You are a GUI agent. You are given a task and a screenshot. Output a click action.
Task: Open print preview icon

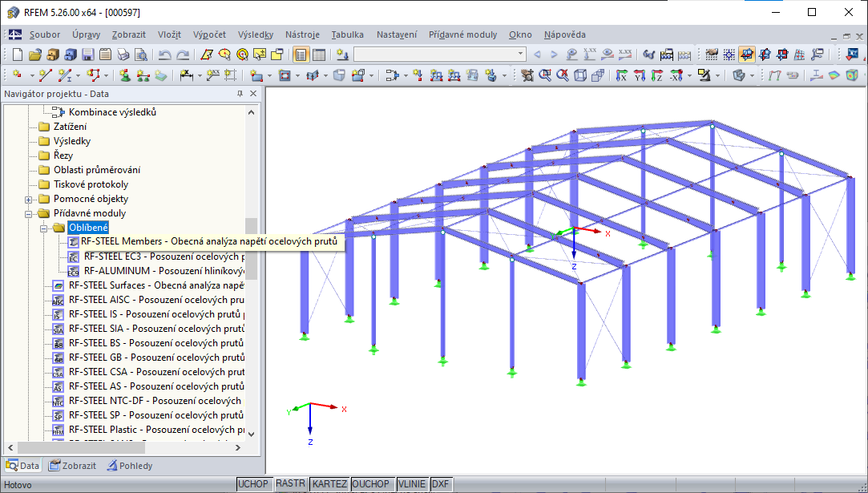pos(140,55)
